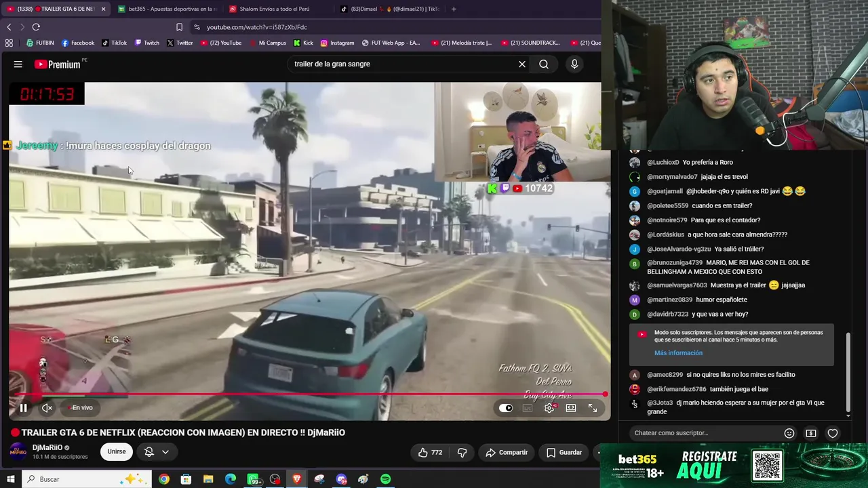
Task: Send a heart reaction in chat
Action: tap(833, 433)
